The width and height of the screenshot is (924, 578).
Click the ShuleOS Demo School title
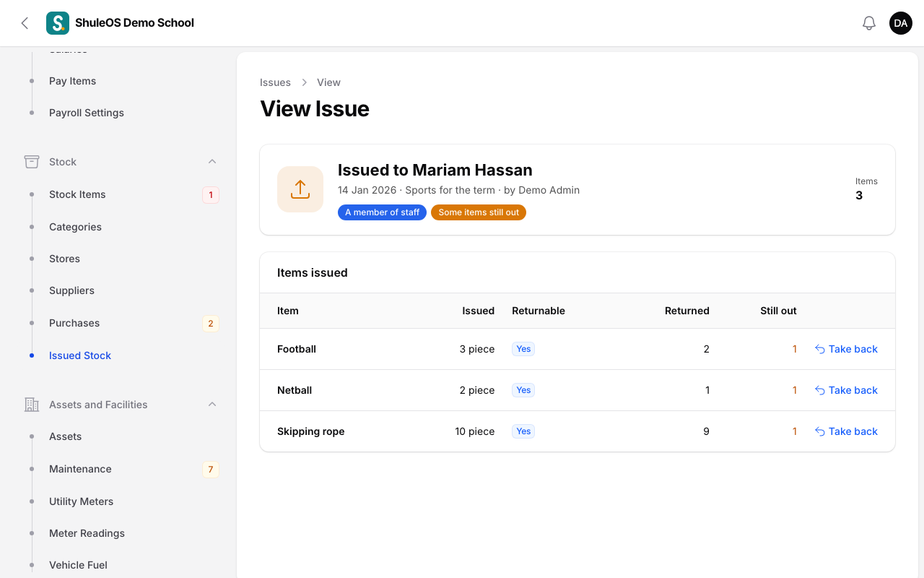[134, 23]
